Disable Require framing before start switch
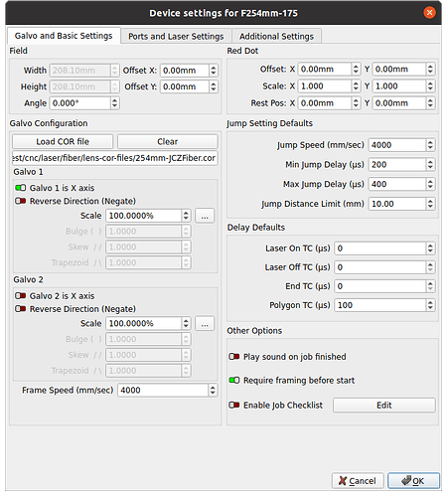Screen dimensions: 448x497 tap(234, 380)
